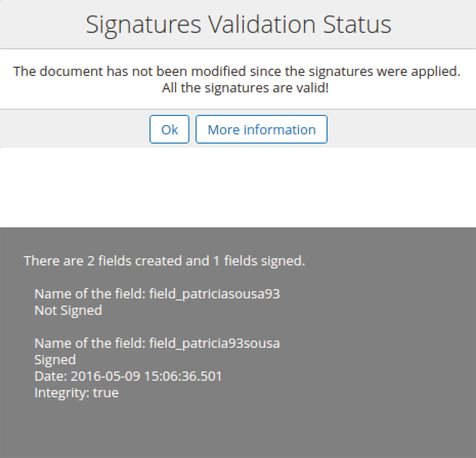This screenshot has width=476, height=458.
Task: Click the Signatures Validation Status title
Action: (x=238, y=25)
